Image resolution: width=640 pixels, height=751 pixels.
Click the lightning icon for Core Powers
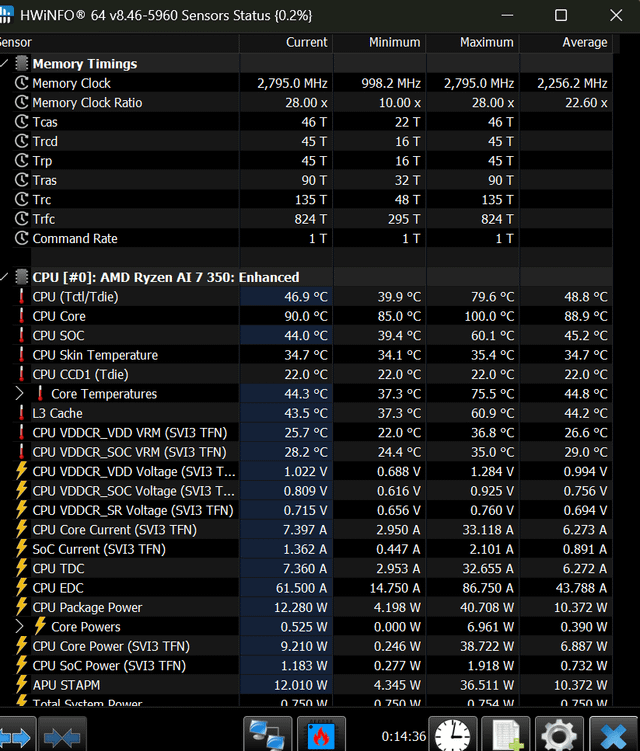coord(40,626)
